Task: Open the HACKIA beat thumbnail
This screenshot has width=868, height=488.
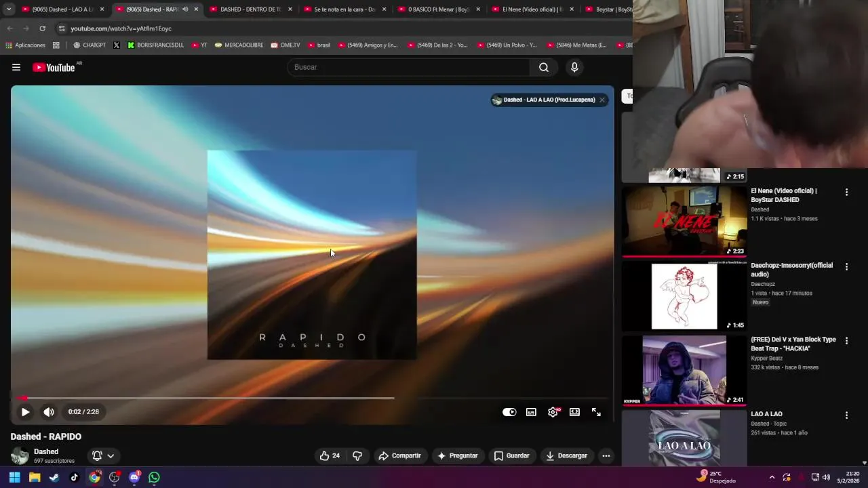Action: (x=684, y=371)
